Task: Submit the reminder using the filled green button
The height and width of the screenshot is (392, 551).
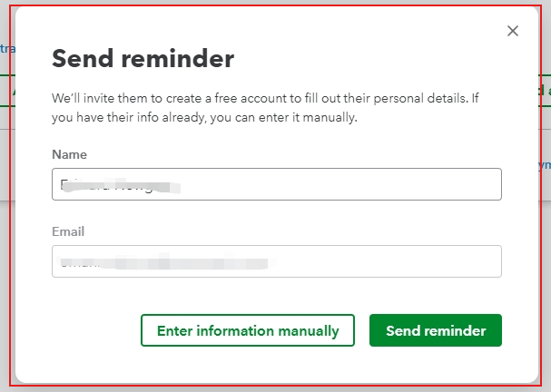Action: pos(436,330)
